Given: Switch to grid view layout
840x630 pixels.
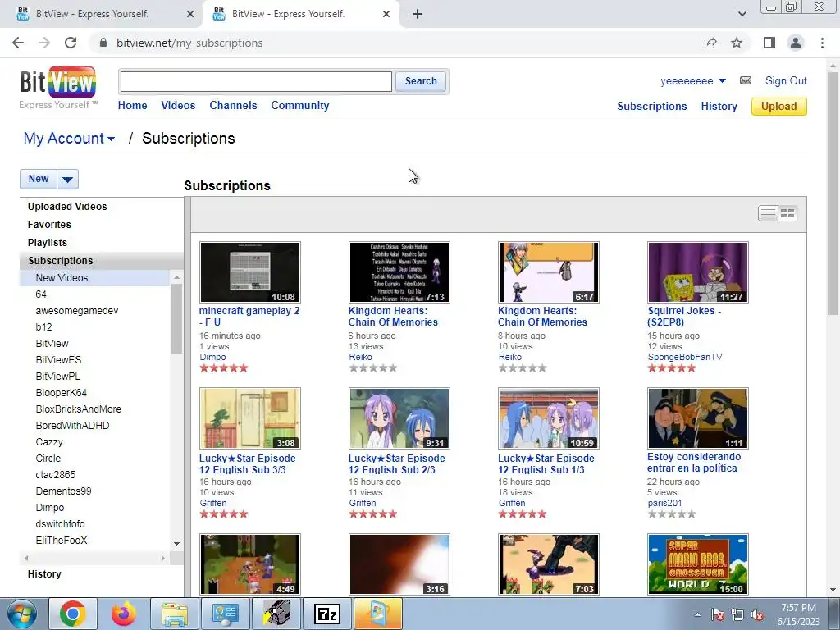Looking at the screenshot, I should click(x=787, y=213).
